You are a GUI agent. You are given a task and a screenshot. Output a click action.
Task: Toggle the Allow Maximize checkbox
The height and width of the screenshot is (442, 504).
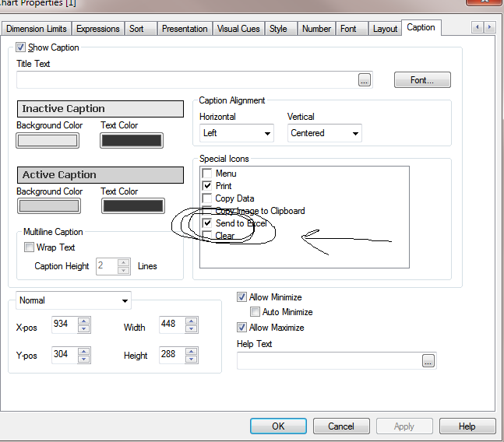click(241, 328)
